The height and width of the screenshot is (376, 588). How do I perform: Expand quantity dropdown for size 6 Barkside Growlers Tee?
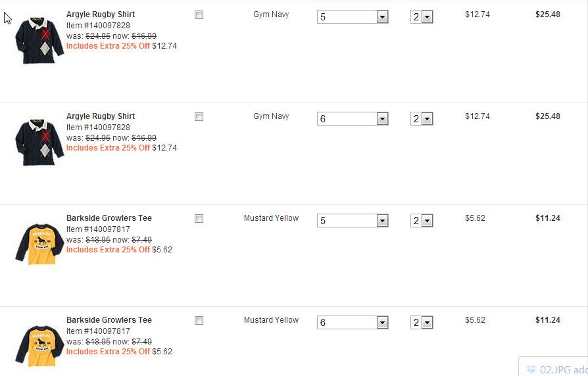click(x=422, y=323)
